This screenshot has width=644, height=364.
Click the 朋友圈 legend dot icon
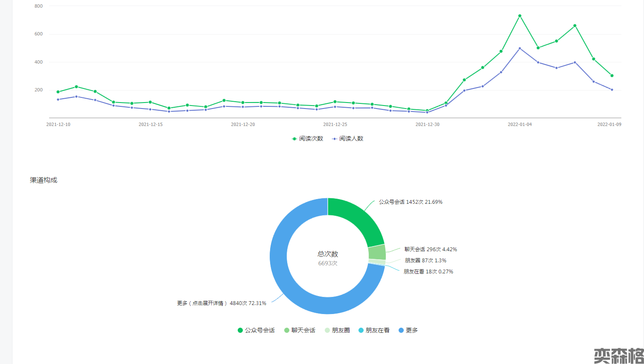[327, 330]
